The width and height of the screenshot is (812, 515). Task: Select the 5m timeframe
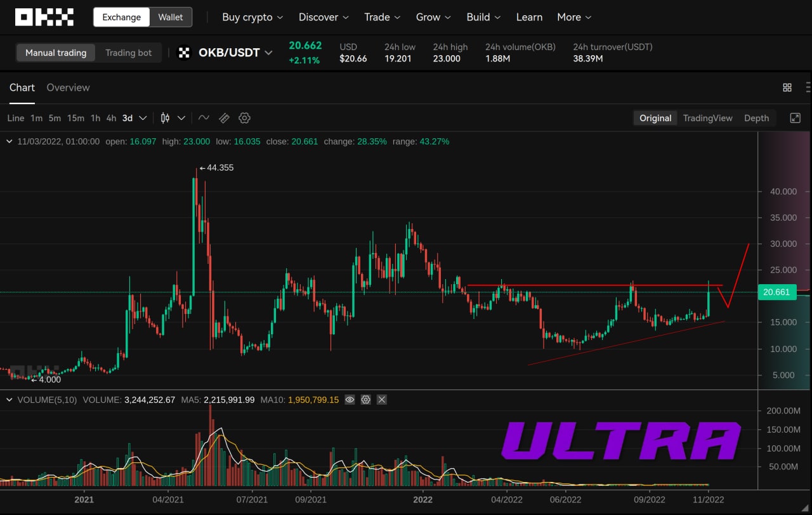point(55,118)
